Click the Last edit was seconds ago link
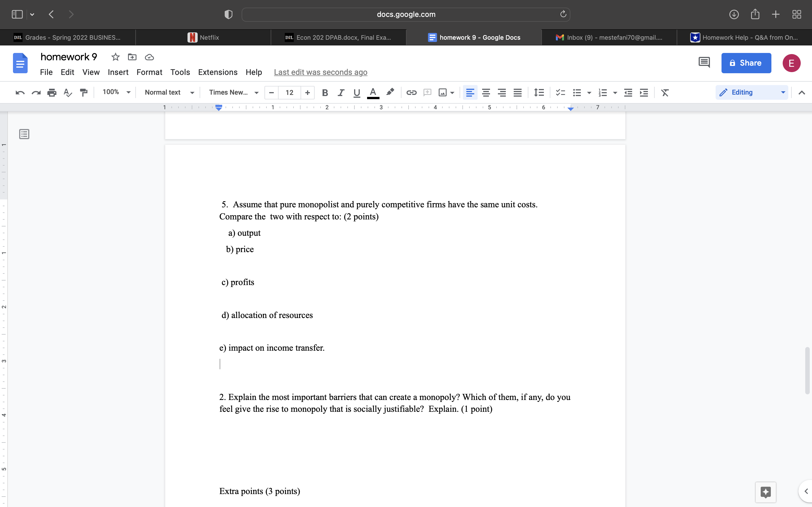Viewport: 812px width, 507px height. pyautogui.click(x=321, y=72)
